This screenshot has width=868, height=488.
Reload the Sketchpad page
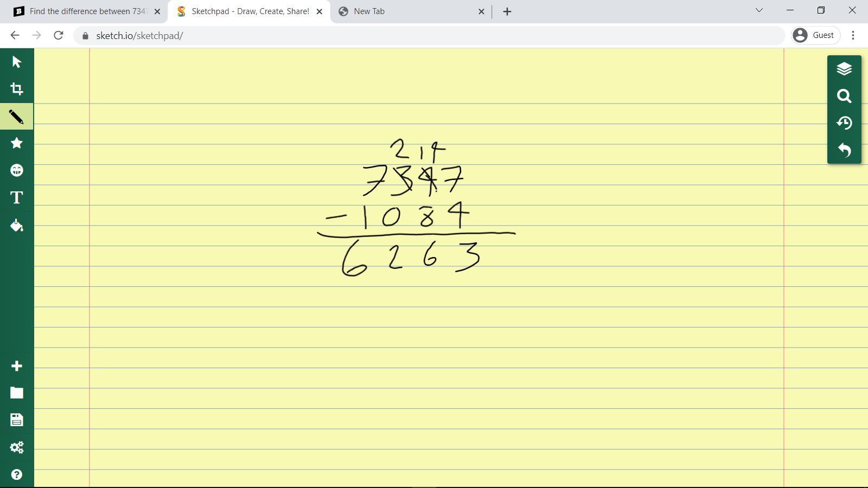pyautogui.click(x=59, y=35)
